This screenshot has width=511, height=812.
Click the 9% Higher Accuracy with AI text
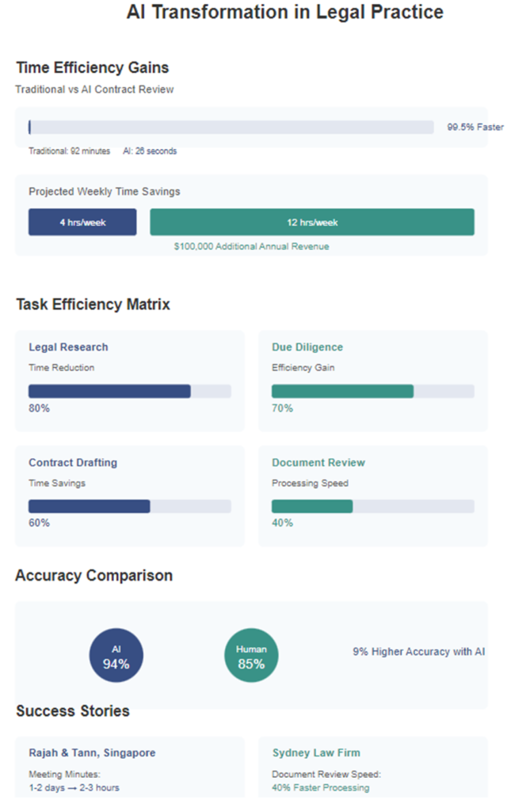[x=418, y=651]
